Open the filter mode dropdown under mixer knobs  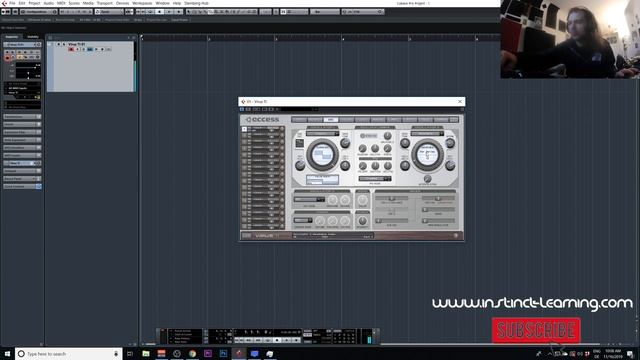(375, 178)
